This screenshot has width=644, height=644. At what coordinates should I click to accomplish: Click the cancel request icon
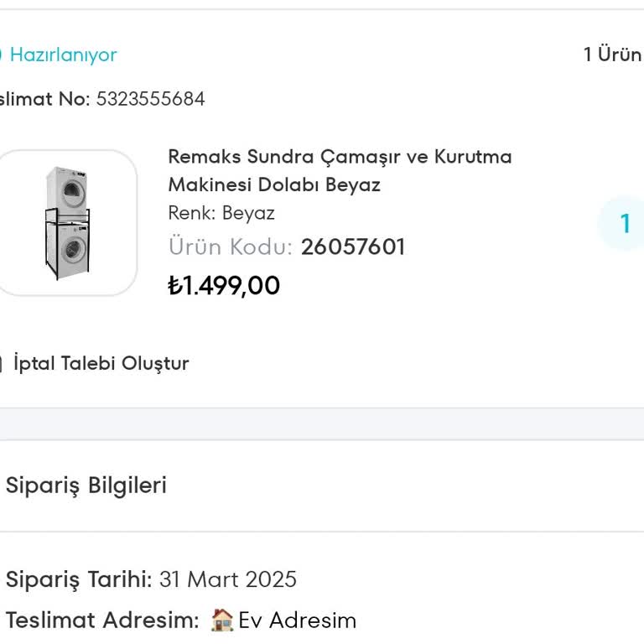[x=2, y=364]
